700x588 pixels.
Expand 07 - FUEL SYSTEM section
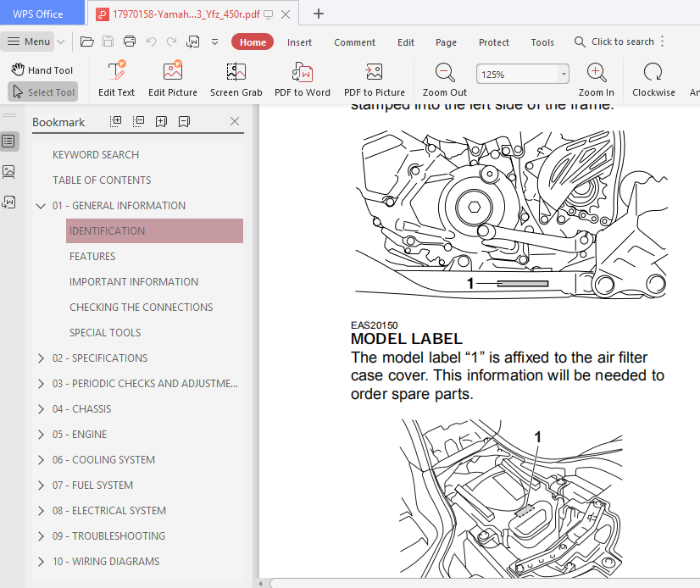(x=41, y=485)
